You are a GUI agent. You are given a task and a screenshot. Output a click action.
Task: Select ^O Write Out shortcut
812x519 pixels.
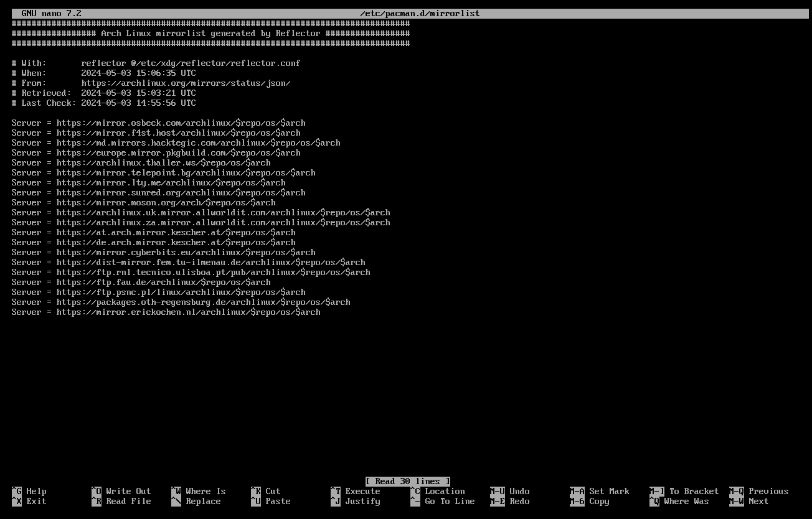tap(121, 491)
